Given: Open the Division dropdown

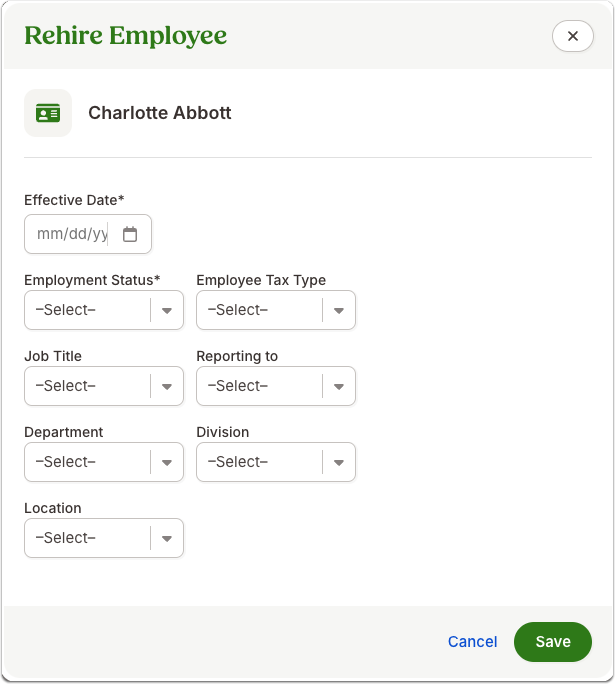Looking at the screenshot, I should (x=276, y=462).
